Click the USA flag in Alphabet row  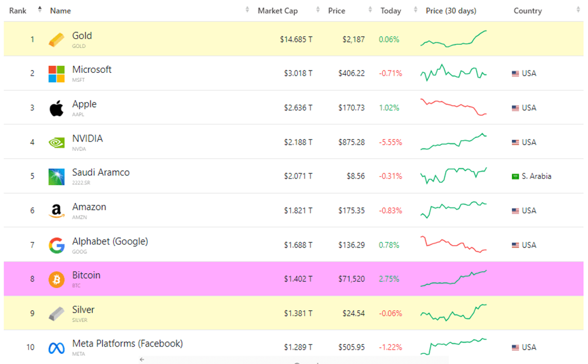515,245
